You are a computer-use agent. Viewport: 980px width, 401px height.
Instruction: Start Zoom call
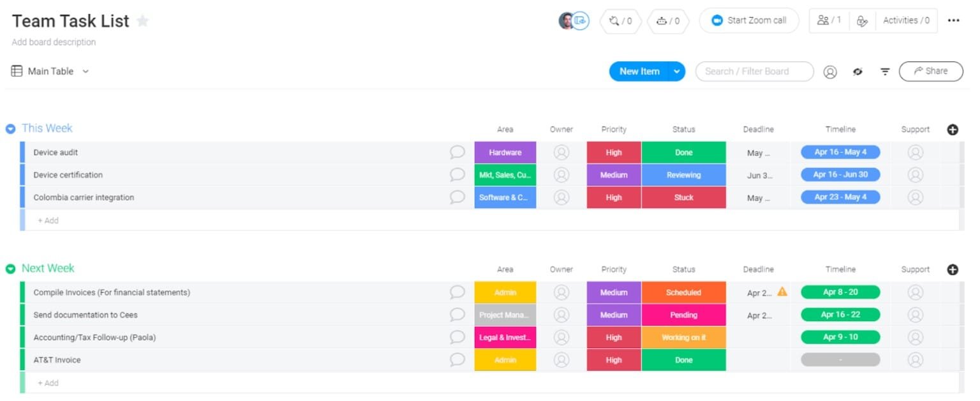[748, 20]
